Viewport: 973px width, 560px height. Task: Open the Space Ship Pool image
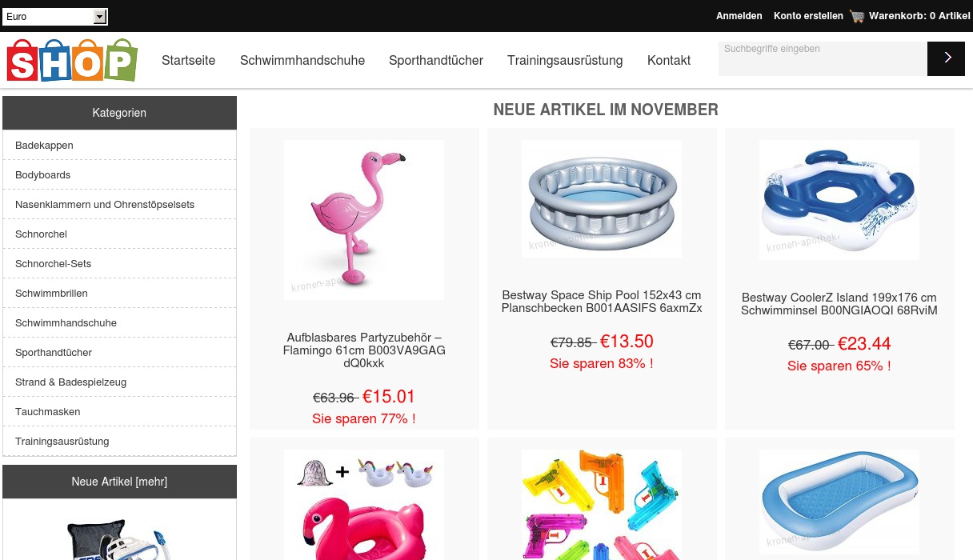pos(601,199)
